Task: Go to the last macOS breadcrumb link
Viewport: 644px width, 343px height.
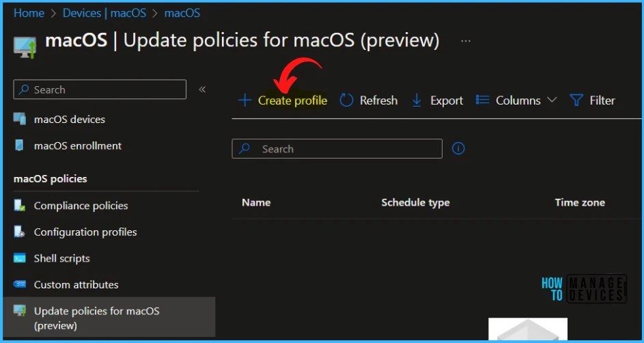Action: 182,13
